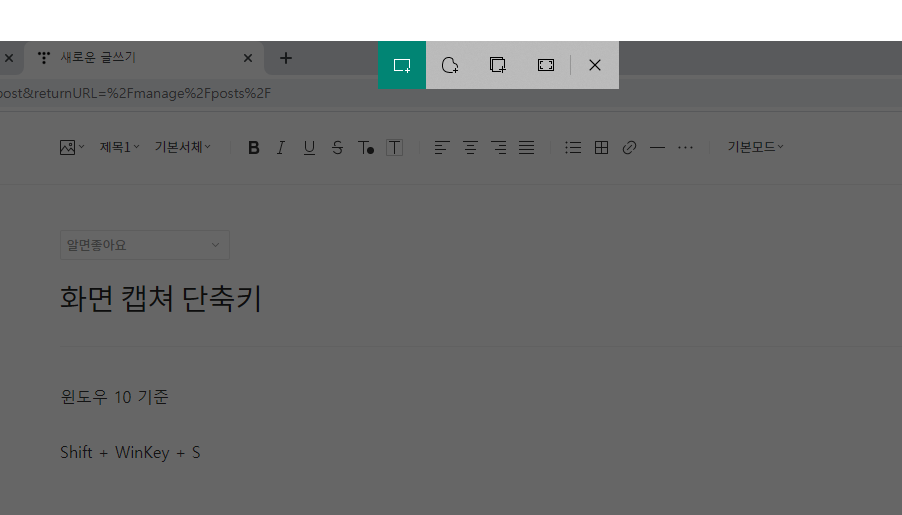
Task: Select window snip mode
Action: [x=498, y=65]
